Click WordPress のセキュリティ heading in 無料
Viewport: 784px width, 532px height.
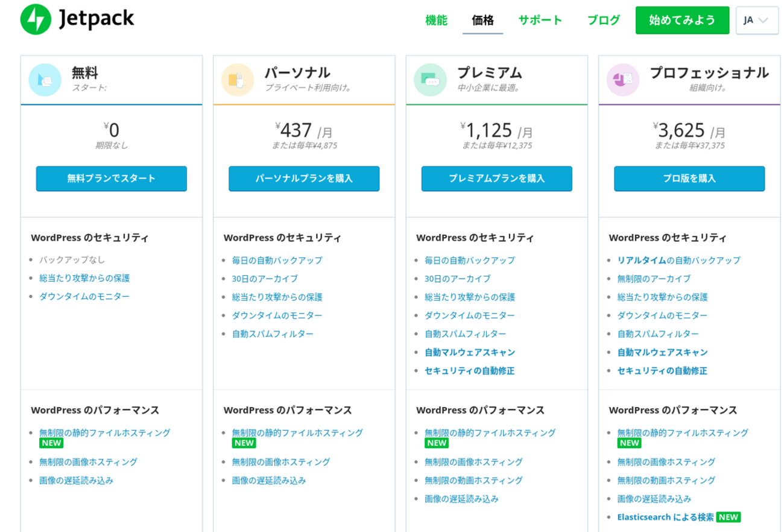pyautogui.click(x=89, y=238)
